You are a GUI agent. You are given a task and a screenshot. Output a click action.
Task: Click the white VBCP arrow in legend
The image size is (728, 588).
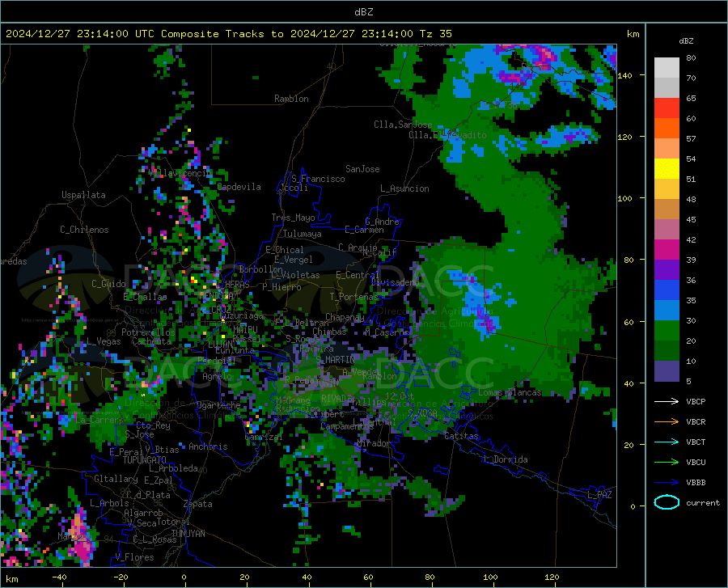pyautogui.click(x=667, y=401)
